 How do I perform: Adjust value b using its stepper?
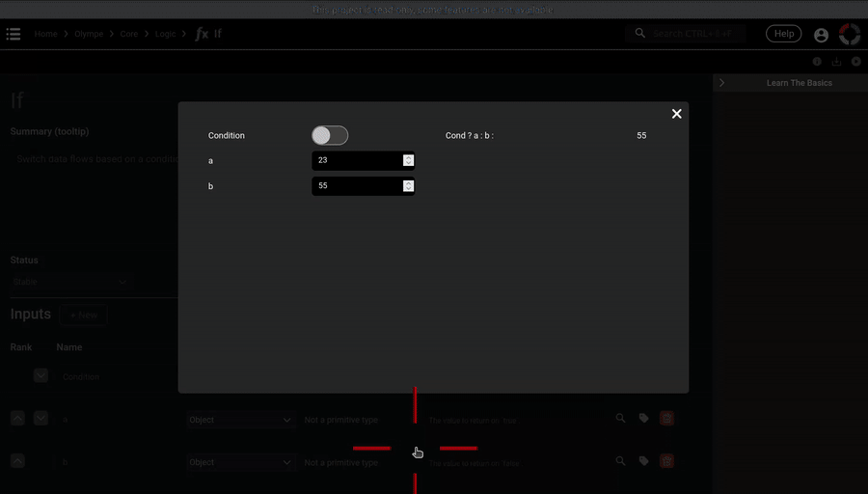[x=409, y=185]
